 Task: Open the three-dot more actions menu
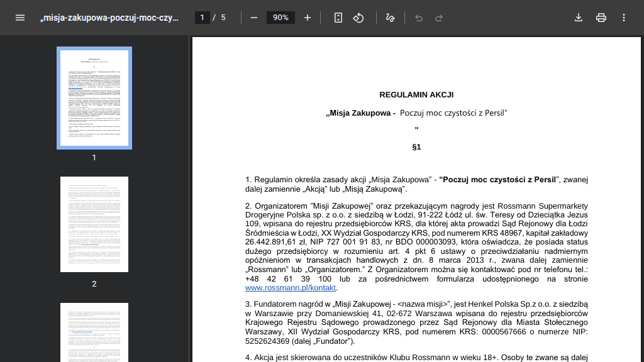(623, 18)
